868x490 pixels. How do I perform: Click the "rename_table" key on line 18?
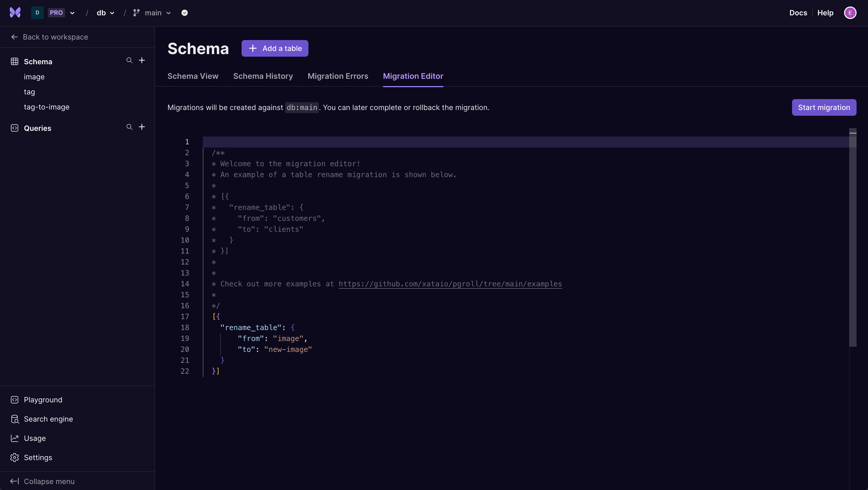point(251,327)
